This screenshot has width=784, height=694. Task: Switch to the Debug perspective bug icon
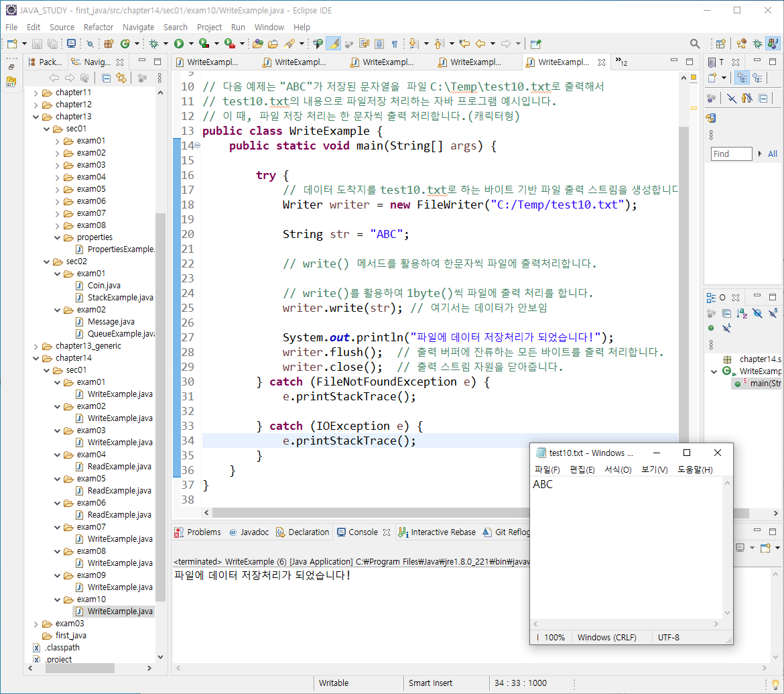tap(757, 44)
